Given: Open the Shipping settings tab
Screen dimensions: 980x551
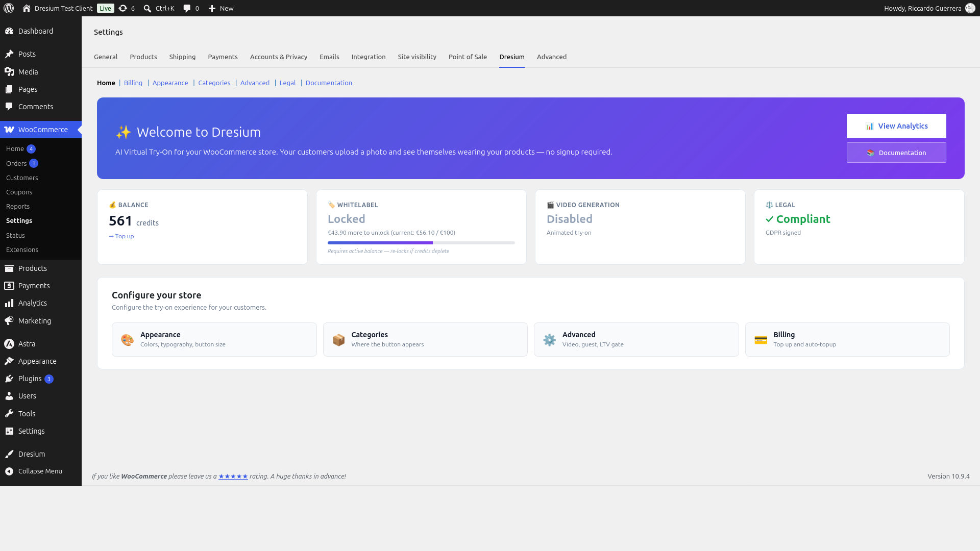Looking at the screenshot, I should [x=182, y=57].
